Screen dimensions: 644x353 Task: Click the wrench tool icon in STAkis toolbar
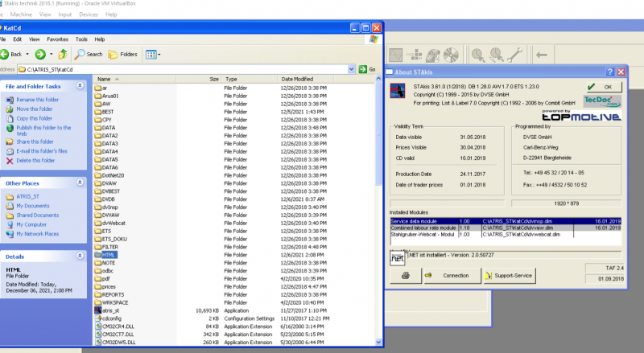pos(514,55)
